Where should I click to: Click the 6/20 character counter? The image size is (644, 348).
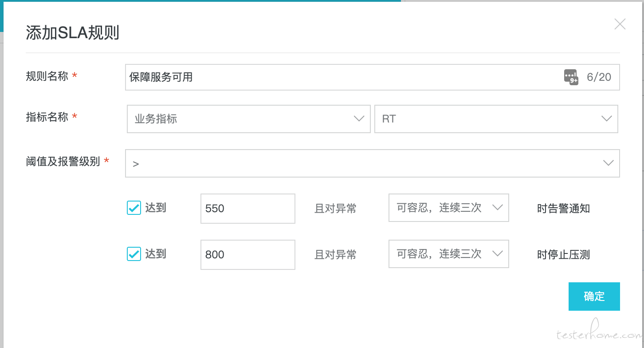[599, 77]
